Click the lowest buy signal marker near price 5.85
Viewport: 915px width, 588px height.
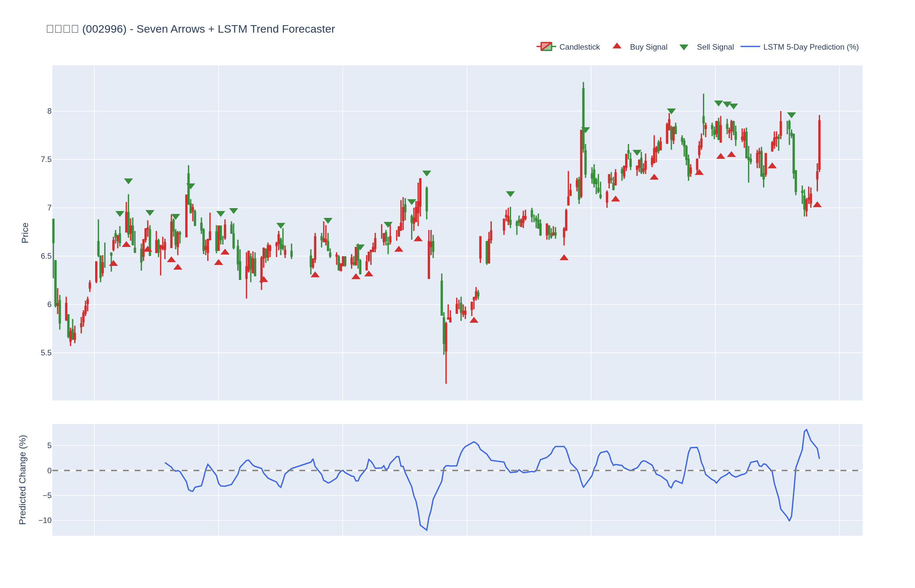coord(474,320)
